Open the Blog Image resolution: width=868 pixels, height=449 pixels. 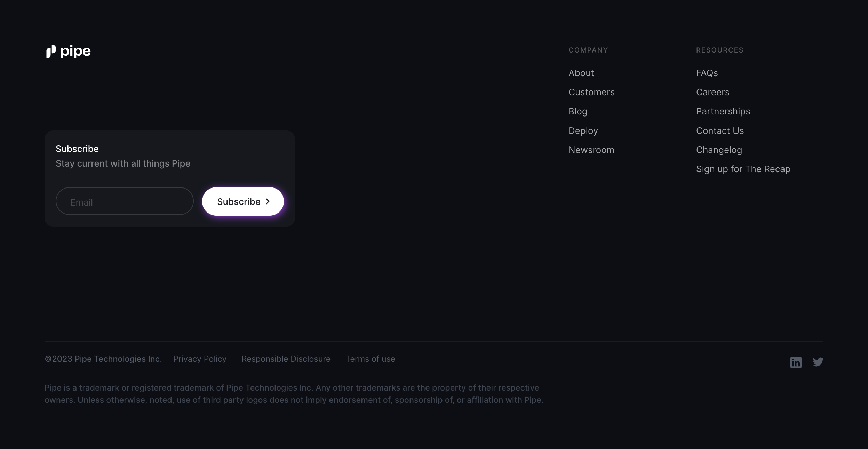point(578,111)
